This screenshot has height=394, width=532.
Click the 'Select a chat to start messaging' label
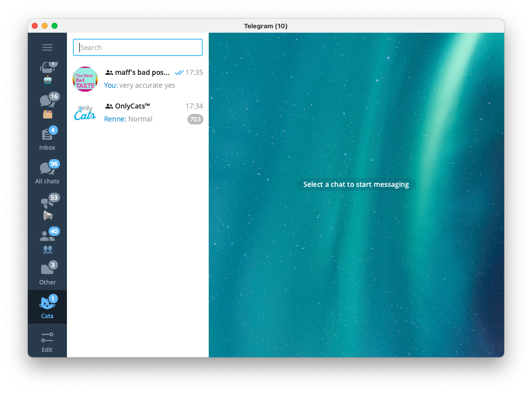click(x=356, y=184)
